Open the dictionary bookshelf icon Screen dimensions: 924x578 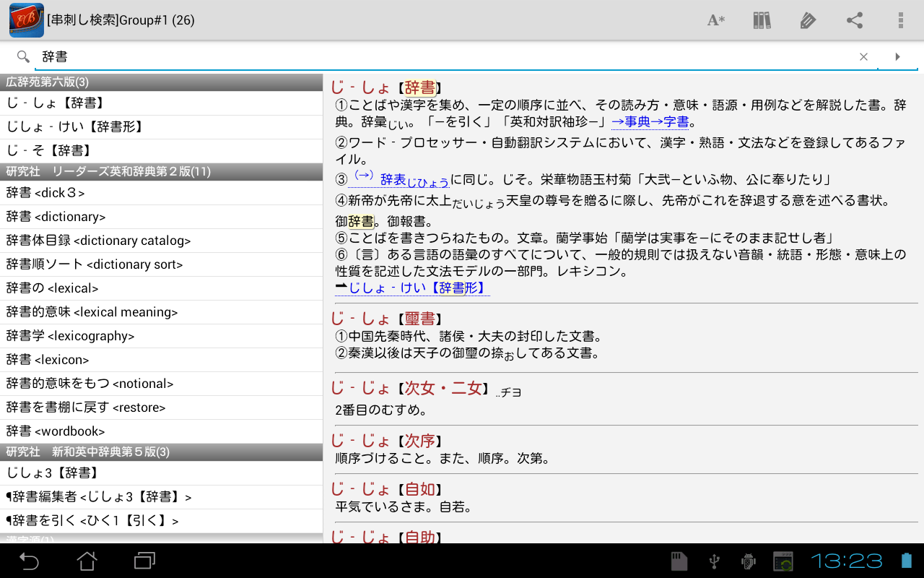(762, 20)
